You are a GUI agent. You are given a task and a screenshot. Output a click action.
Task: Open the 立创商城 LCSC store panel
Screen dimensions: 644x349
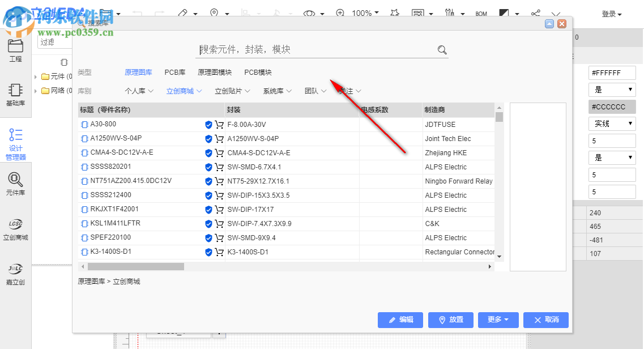point(16,229)
